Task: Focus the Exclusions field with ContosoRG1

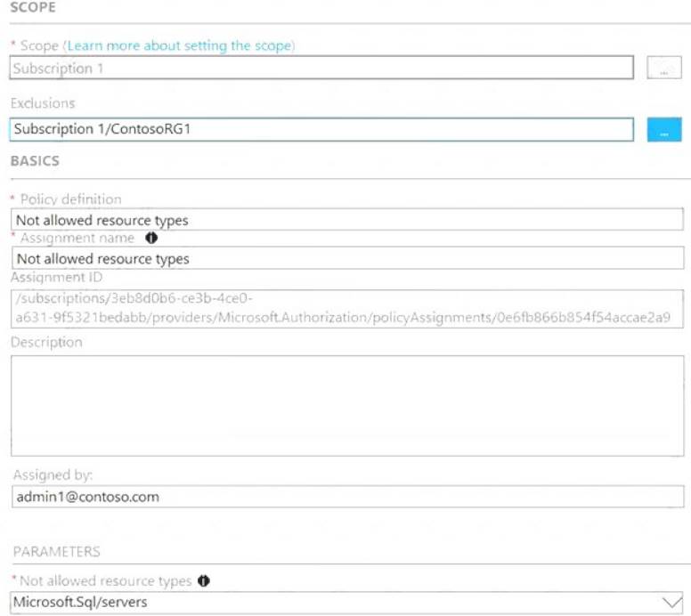Action: pos(321,130)
